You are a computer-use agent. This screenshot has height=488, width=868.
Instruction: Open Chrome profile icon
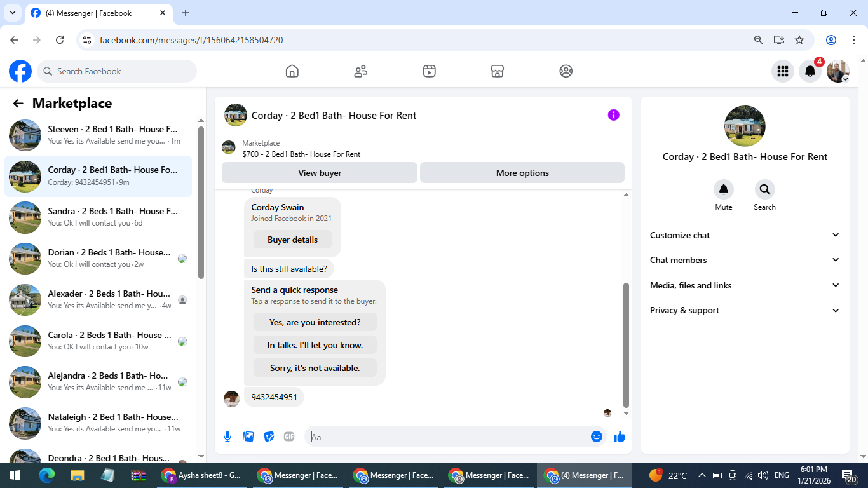831,40
